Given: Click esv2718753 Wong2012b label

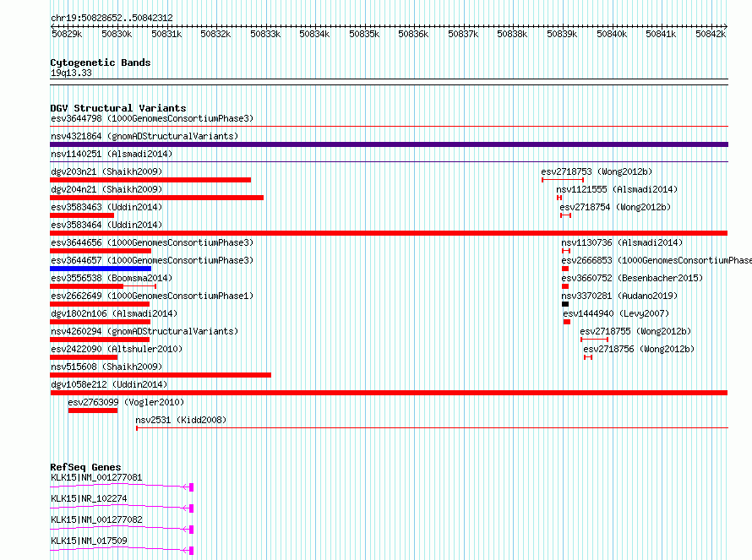Looking at the screenshot, I should (597, 171).
